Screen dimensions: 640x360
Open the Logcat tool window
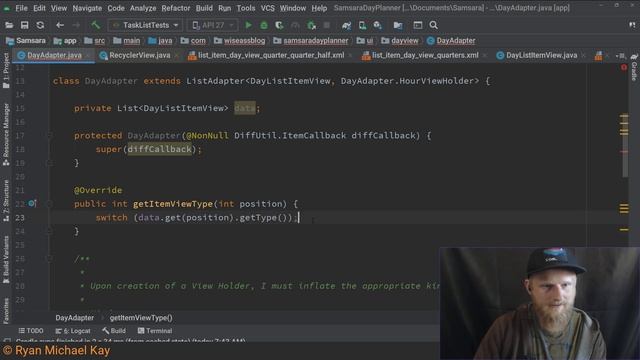pyautogui.click(x=73, y=331)
